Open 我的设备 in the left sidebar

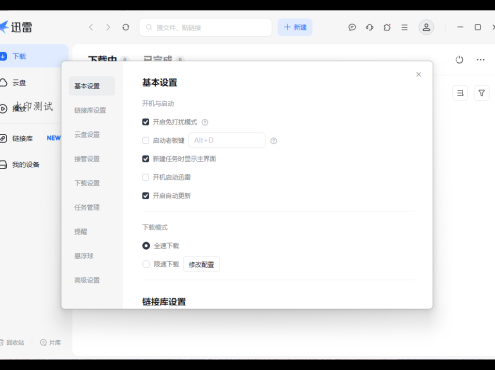pos(26,164)
